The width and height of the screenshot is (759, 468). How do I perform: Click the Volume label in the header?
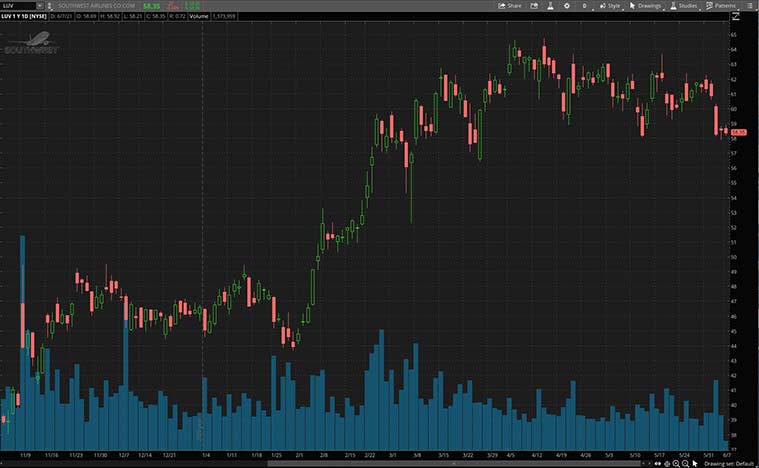click(198, 16)
